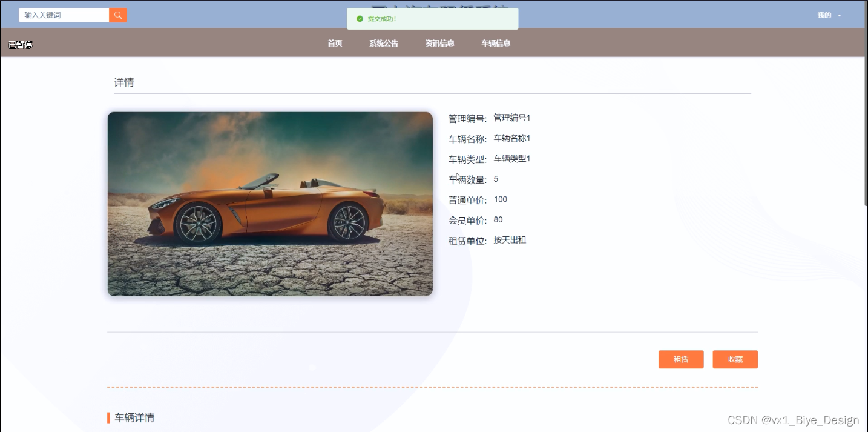Click the 租赁 rent button
The image size is (868, 432).
click(681, 359)
